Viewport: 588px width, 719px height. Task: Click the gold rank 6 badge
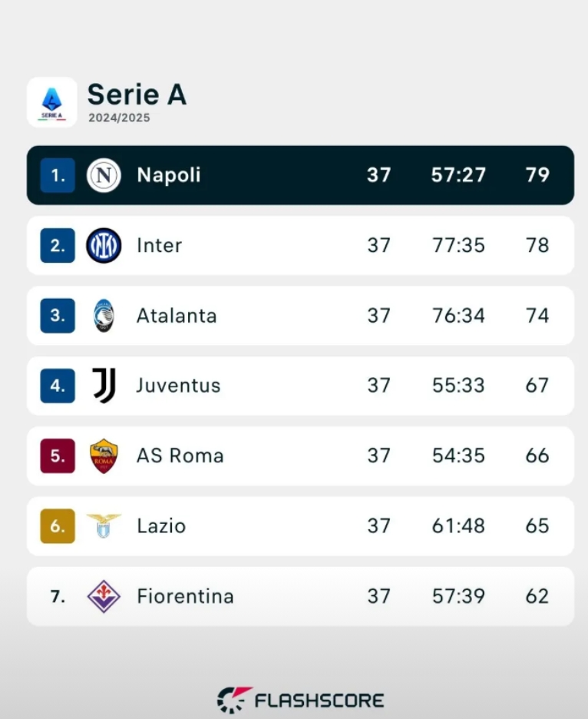[58, 526]
